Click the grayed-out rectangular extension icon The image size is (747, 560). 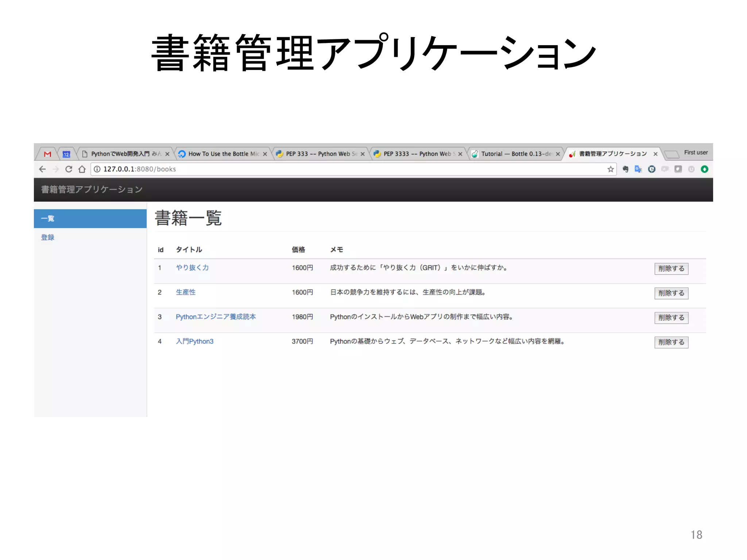pos(665,169)
